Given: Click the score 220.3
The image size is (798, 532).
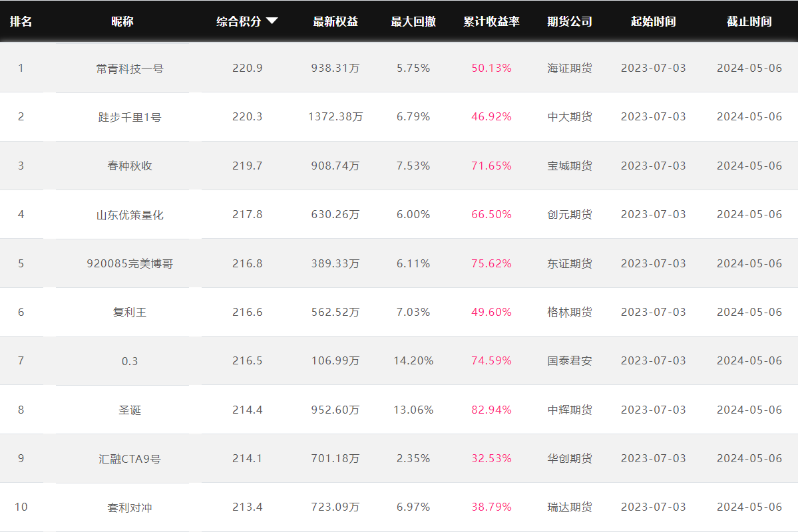Looking at the screenshot, I should click(248, 116).
